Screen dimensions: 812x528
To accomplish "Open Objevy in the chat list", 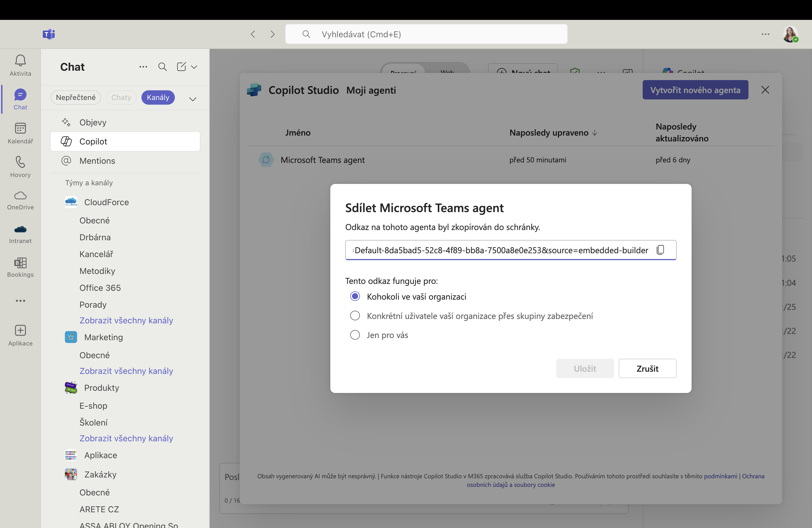I will 125,122.
